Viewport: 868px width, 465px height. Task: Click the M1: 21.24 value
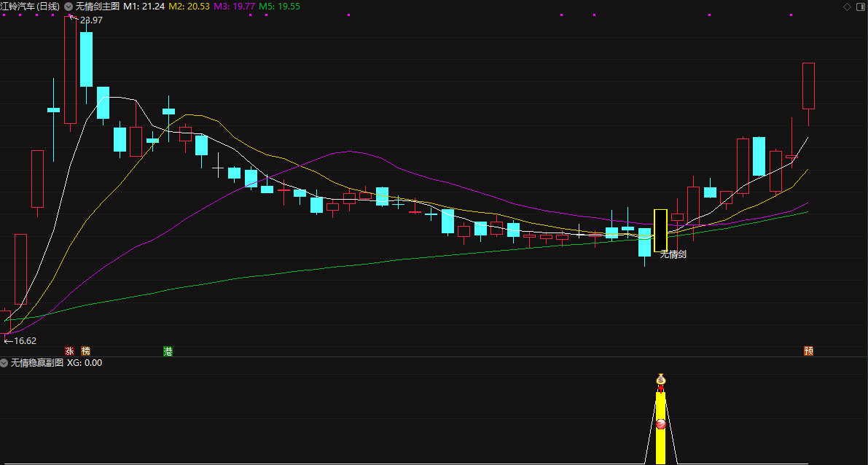[144, 7]
